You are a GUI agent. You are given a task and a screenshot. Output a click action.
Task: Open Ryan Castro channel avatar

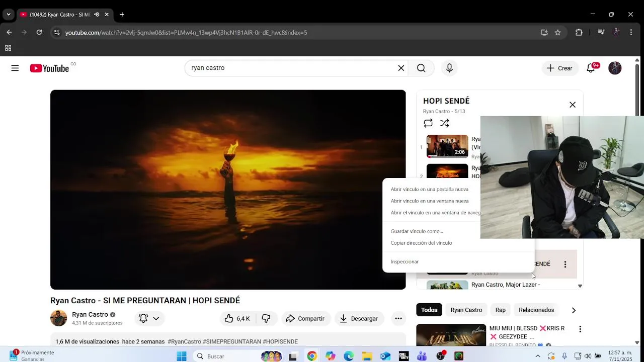point(58,318)
